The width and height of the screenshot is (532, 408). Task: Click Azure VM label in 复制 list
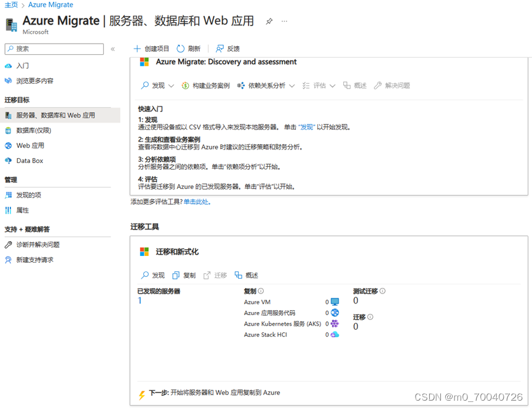tap(257, 302)
